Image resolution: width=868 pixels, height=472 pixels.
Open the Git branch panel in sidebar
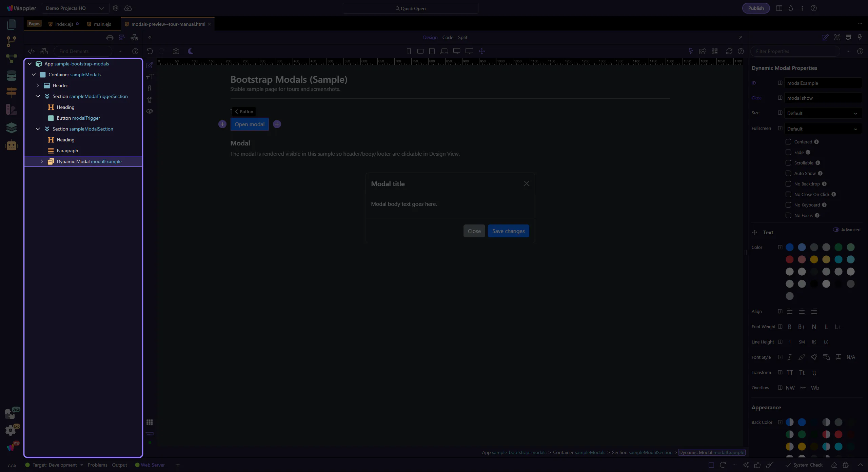pyautogui.click(x=11, y=41)
